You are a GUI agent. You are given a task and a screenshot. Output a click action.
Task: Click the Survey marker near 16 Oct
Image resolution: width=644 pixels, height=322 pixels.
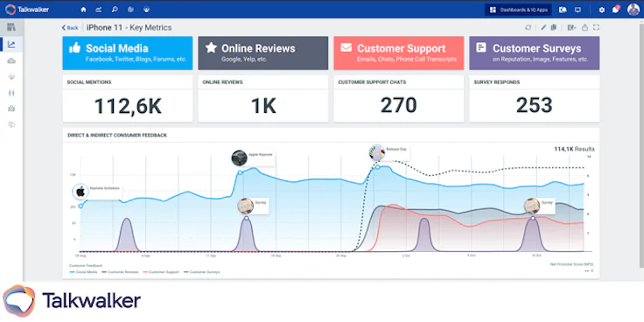pyautogui.click(x=531, y=206)
